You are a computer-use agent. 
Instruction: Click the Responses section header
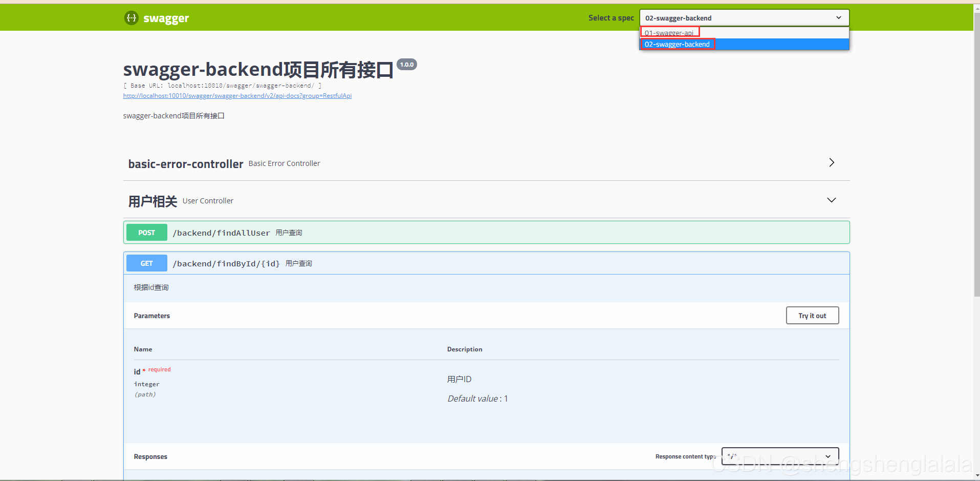[x=150, y=456]
